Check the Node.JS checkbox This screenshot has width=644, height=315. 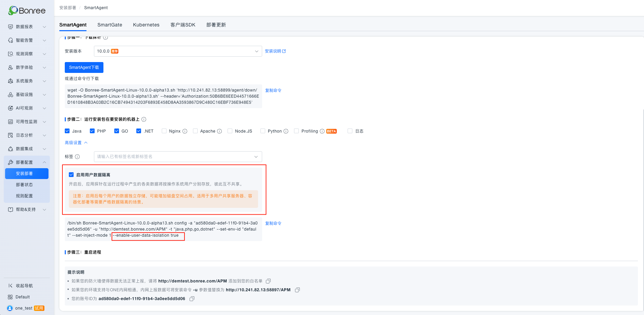pyautogui.click(x=230, y=131)
